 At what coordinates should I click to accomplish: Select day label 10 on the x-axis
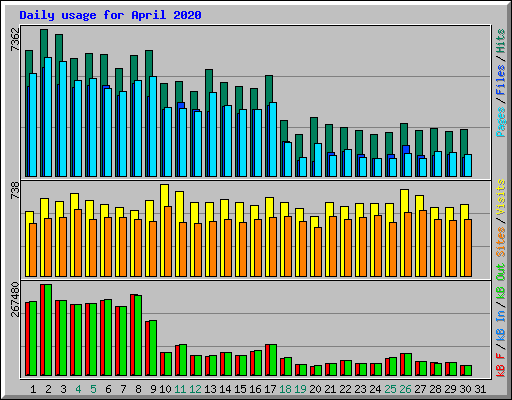(165, 389)
